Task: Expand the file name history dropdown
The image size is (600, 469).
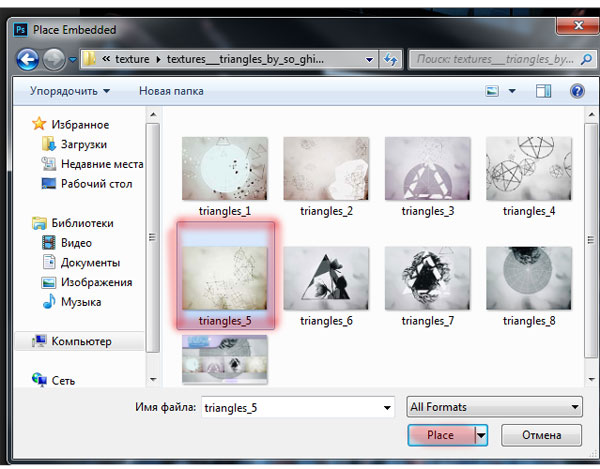Action: point(387,408)
